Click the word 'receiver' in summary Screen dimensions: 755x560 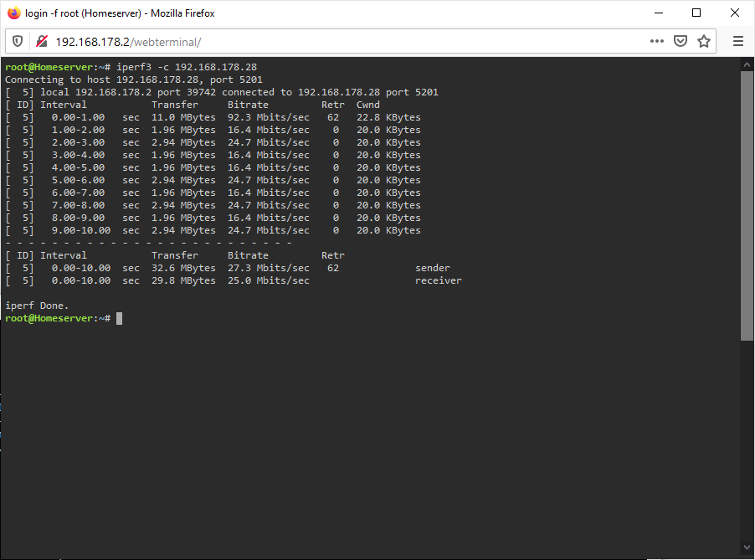coord(439,280)
